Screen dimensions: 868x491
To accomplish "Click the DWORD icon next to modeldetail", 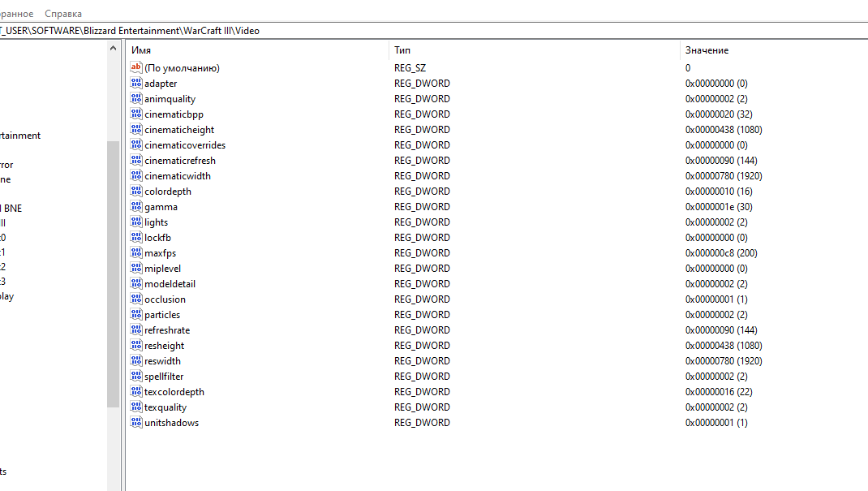I will point(136,283).
